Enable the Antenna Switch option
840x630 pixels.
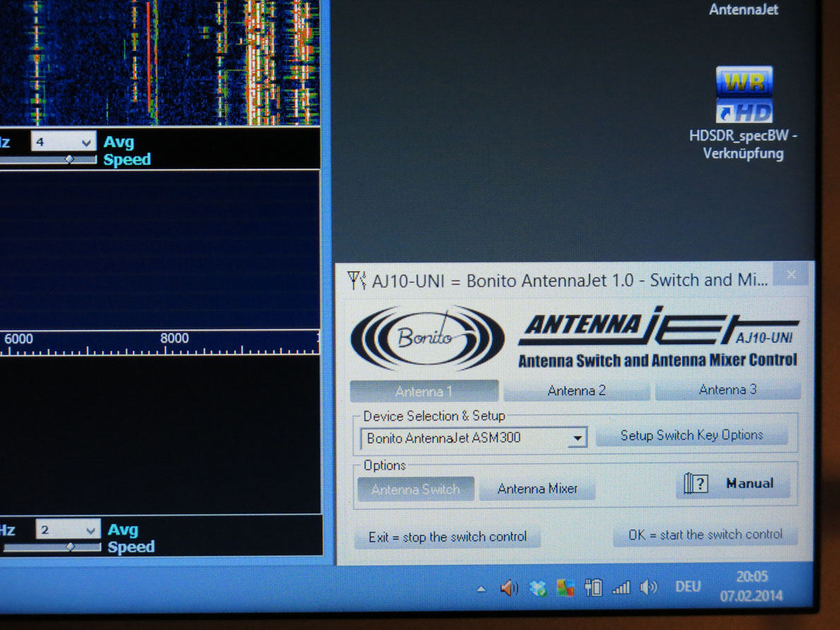416,489
